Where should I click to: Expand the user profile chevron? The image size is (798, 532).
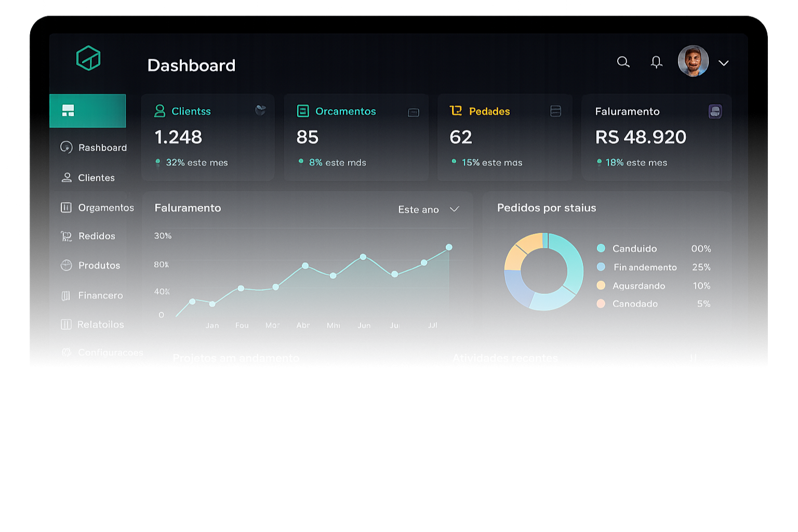coord(723,63)
